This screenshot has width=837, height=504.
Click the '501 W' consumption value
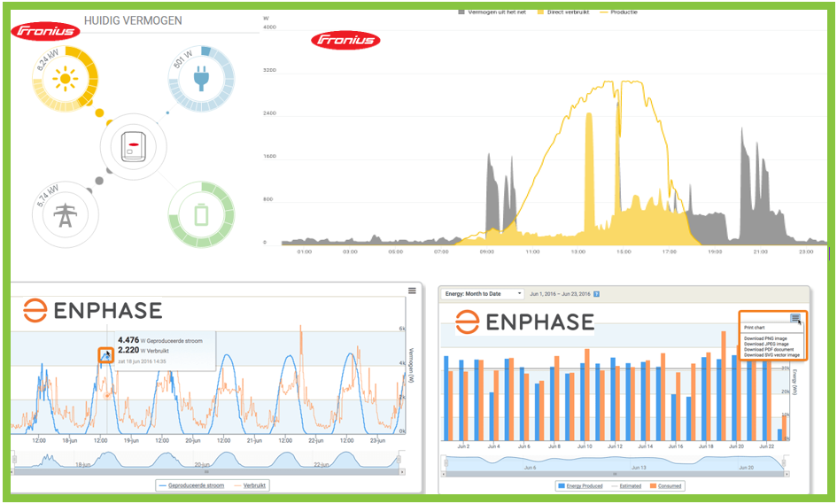(182, 59)
